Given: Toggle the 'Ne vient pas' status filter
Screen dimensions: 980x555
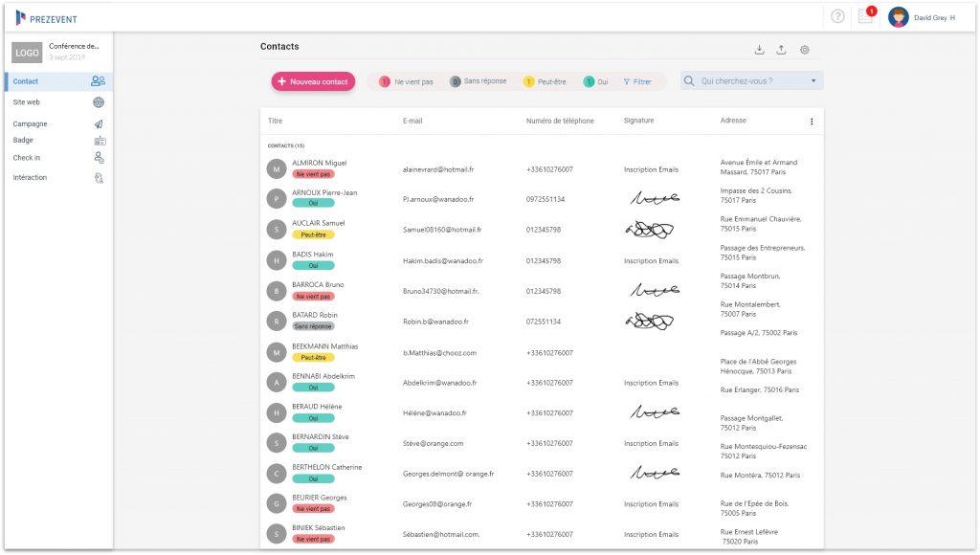Looking at the screenshot, I should click(406, 82).
